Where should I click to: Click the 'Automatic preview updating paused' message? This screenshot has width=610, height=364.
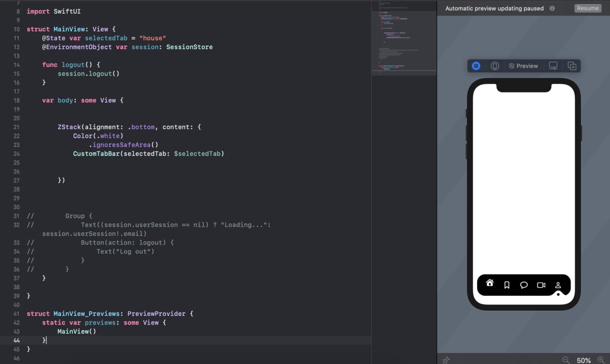tap(494, 9)
